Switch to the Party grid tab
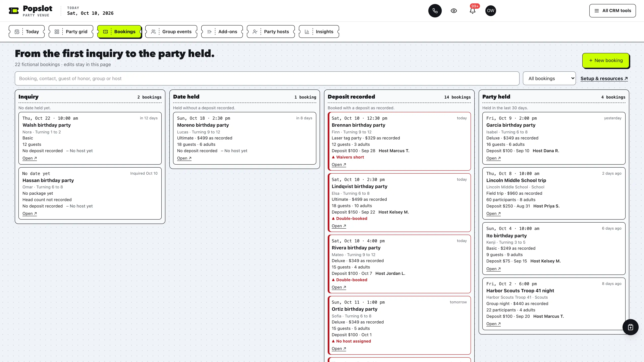644x362 pixels. [x=71, y=32]
